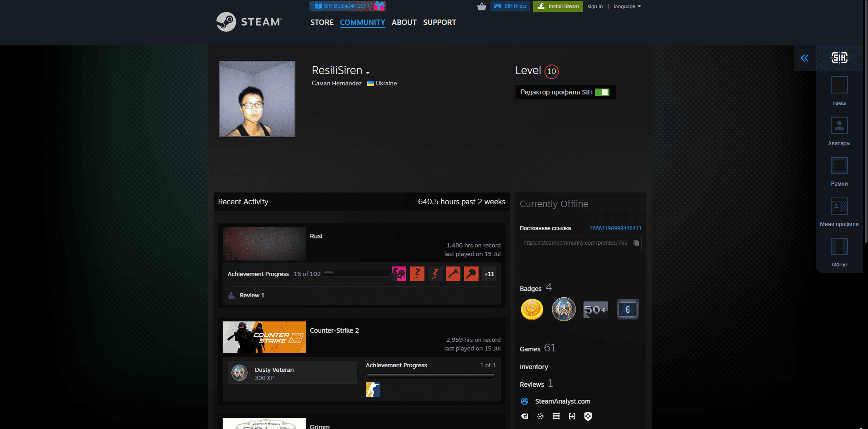Image resolution: width=868 pixels, height=429 pixels.
Task: Show +11 more Rust achievements
Action: (489, 274)
